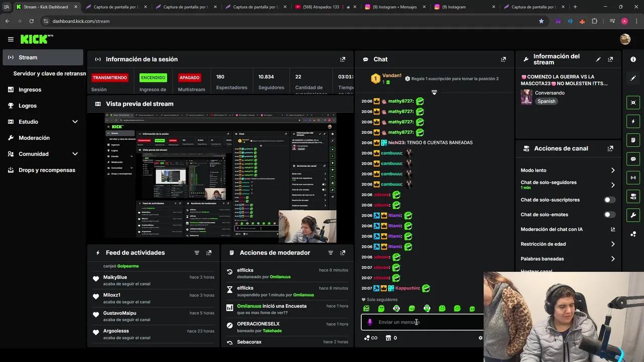Click username hichi23 in chat
The height and width of the screenshot is (362, 644).
coord(396,143)
